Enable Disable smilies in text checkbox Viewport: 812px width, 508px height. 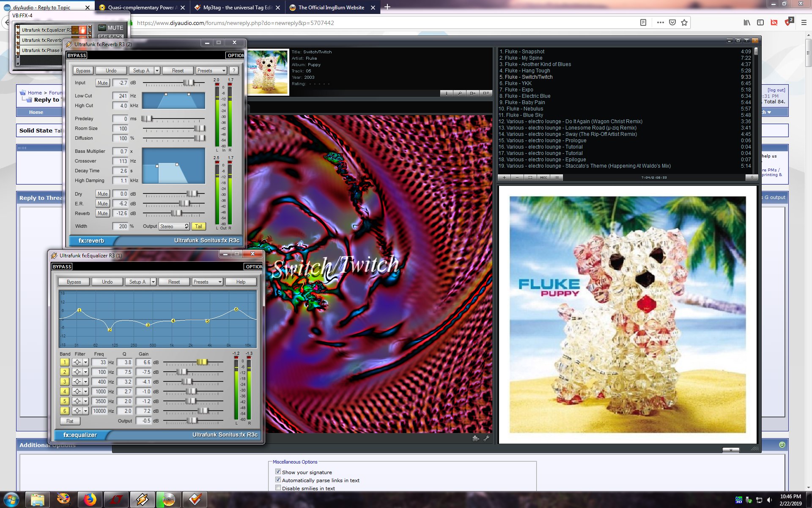point(278,488)
